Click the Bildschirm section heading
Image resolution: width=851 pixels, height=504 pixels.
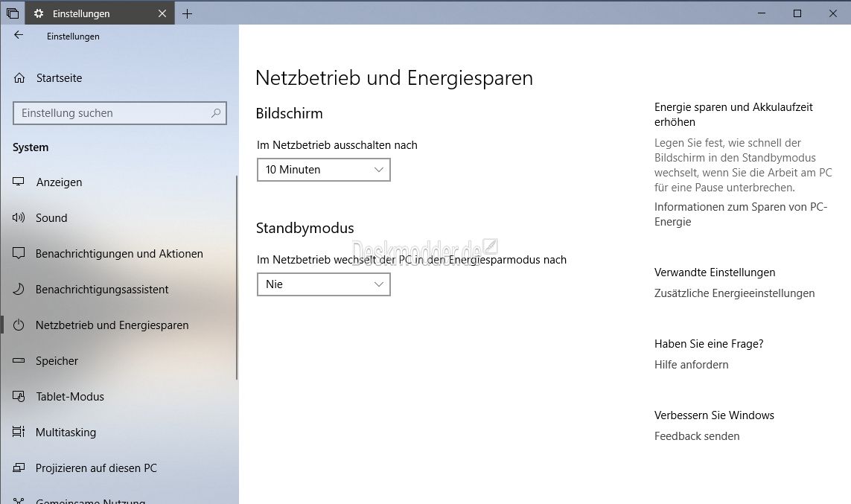pyautogui.click(x=290, y=113)
